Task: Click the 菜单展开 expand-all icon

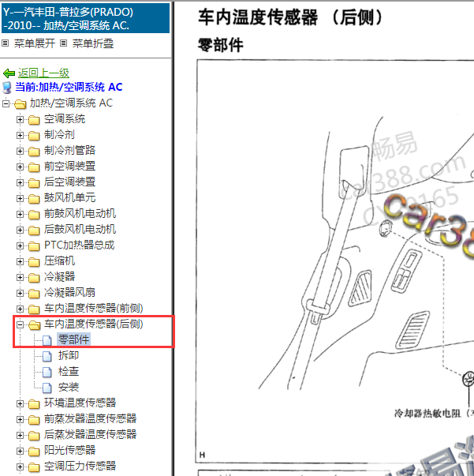Action: pos(6,43)
